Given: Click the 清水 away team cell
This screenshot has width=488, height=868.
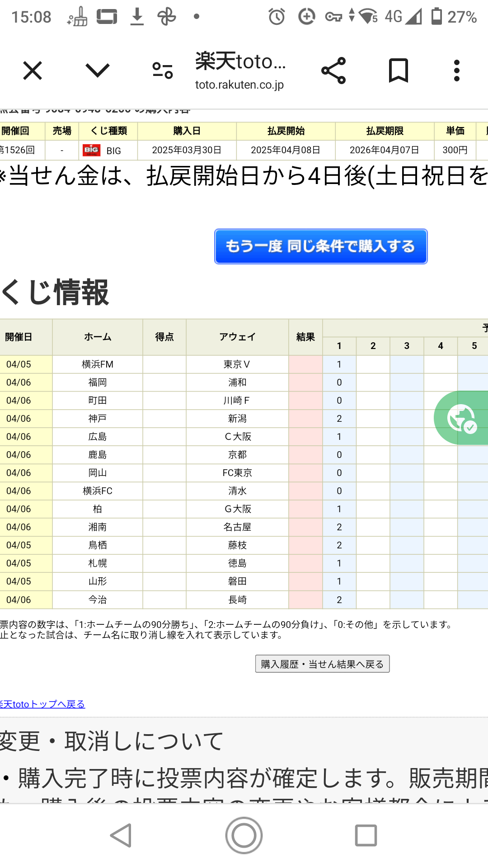Looking at the screenshot, I should point(238,491).
